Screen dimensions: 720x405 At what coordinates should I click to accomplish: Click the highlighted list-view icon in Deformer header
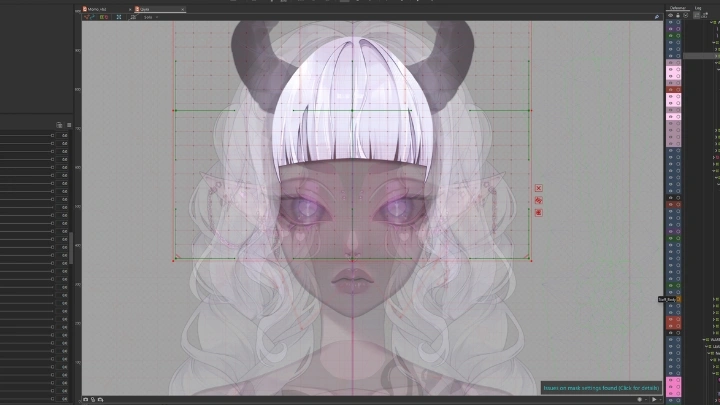(x=696, y=15)
